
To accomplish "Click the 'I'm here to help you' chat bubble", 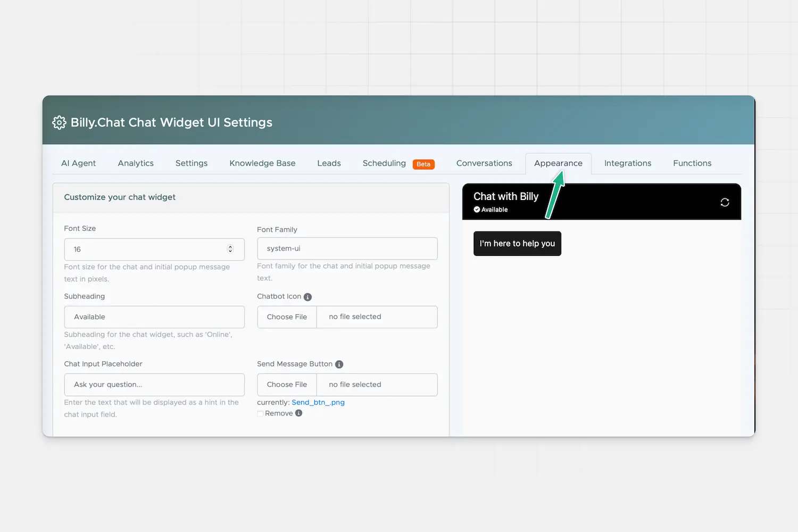I will [x=517, y=244].
